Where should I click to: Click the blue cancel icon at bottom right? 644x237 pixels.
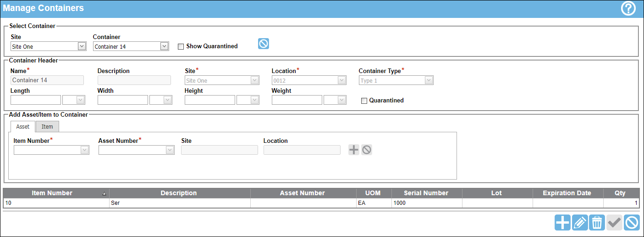pyautogui.click(x=632, y=223)
